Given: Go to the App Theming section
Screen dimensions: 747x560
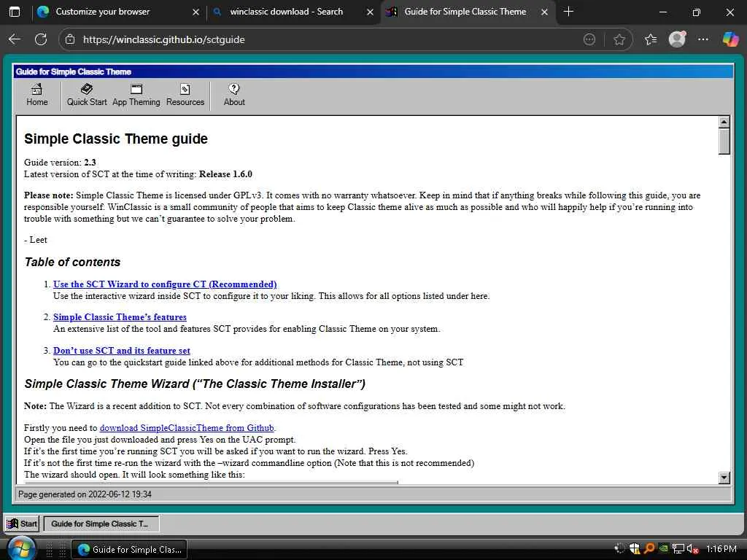Looking at the screenshot, I should tap(136, 95).
